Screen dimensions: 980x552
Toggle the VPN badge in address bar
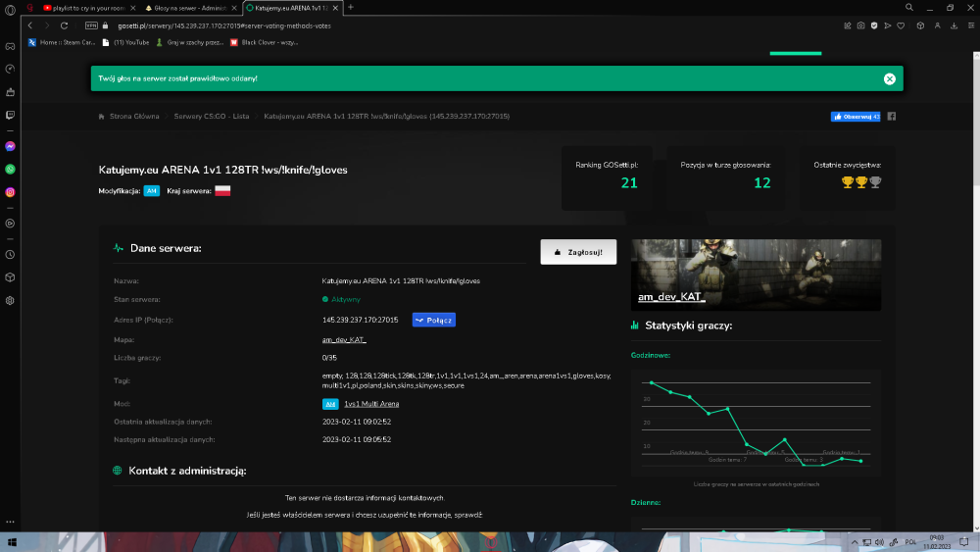[x=91, y=25]
